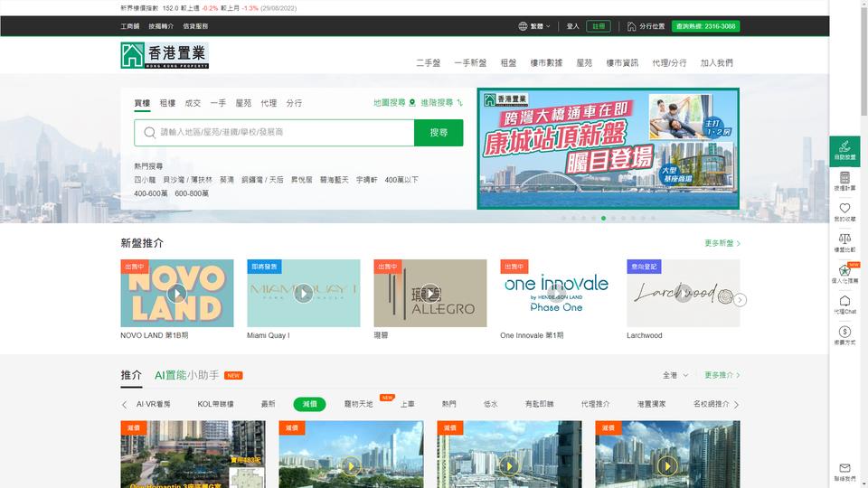This screenshot has width=868, height=488.
Task: Click the 工商舖 top link
Action: click(130, 26)
